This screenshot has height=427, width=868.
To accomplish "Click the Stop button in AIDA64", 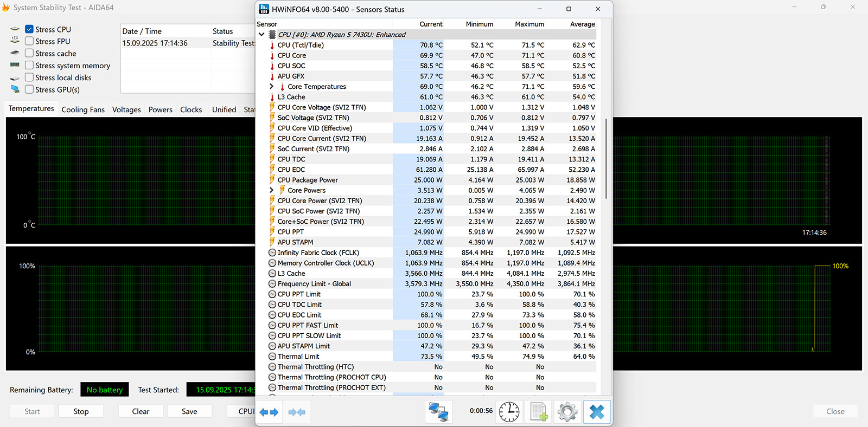I will tap(81, 411).
